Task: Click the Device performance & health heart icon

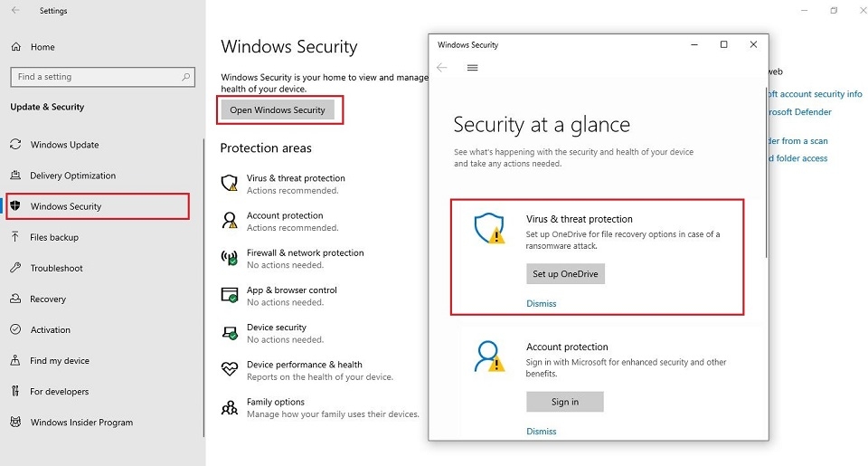Action: click(x=230, y=369)
